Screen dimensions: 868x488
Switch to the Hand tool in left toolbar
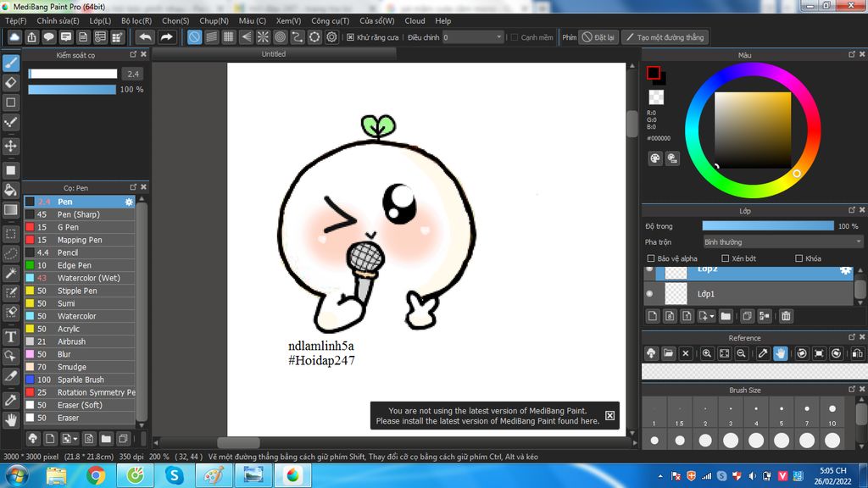click(11, 420)
